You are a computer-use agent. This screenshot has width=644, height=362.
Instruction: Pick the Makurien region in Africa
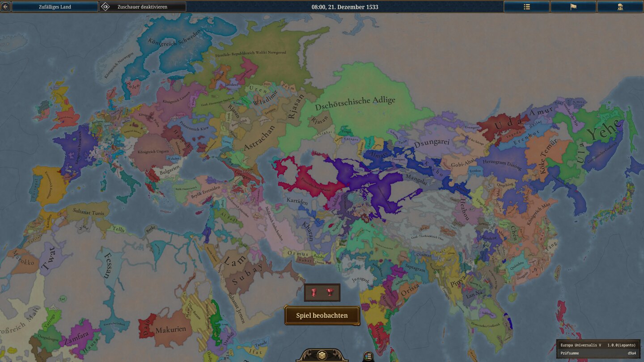(x=170, y=330)
